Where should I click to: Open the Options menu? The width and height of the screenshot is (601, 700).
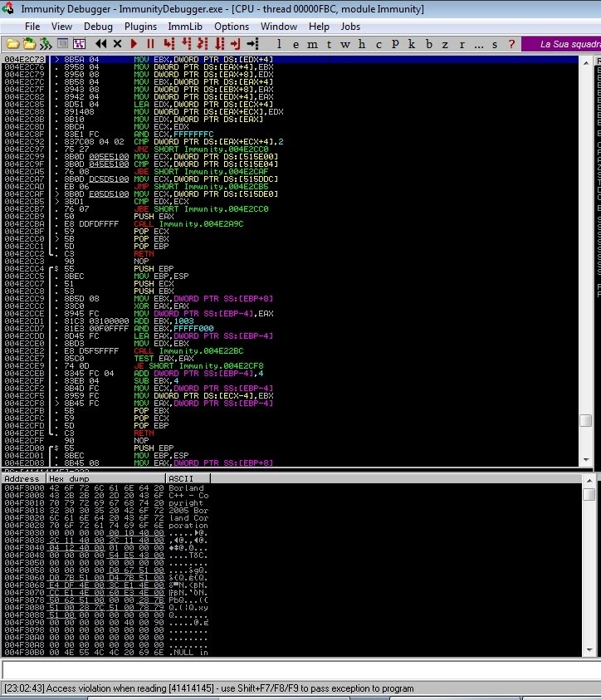(x=232, y=27)
